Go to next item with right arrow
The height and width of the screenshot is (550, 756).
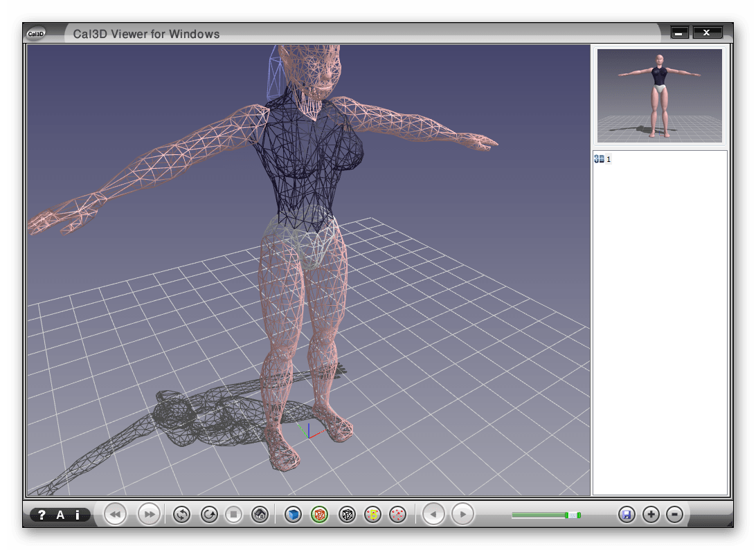[462, 515]
